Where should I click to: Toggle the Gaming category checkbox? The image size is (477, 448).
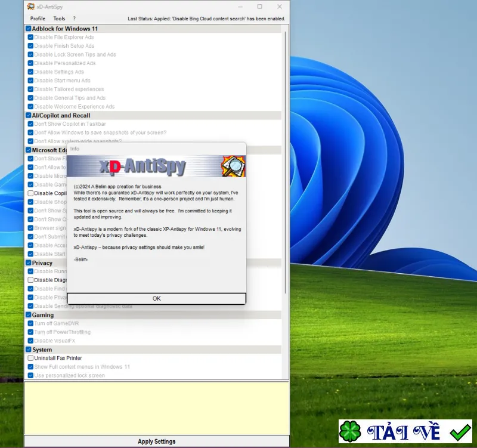[29, 315]
